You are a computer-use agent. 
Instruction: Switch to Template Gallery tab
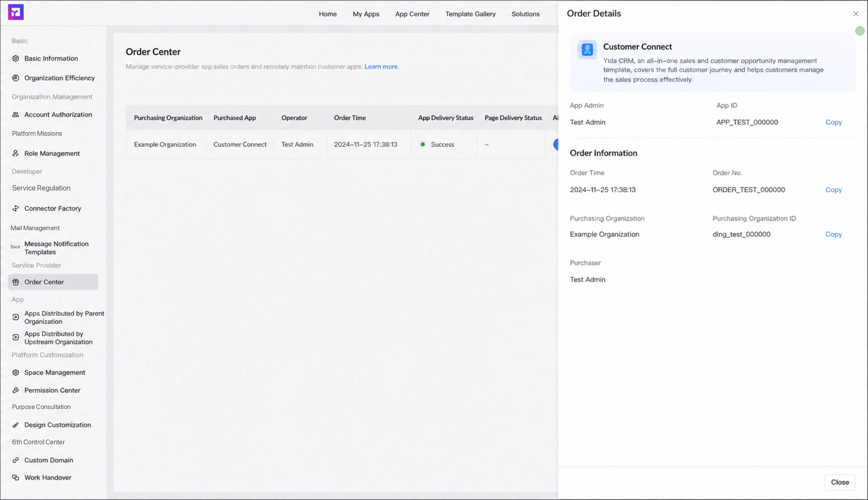(470, 14)
